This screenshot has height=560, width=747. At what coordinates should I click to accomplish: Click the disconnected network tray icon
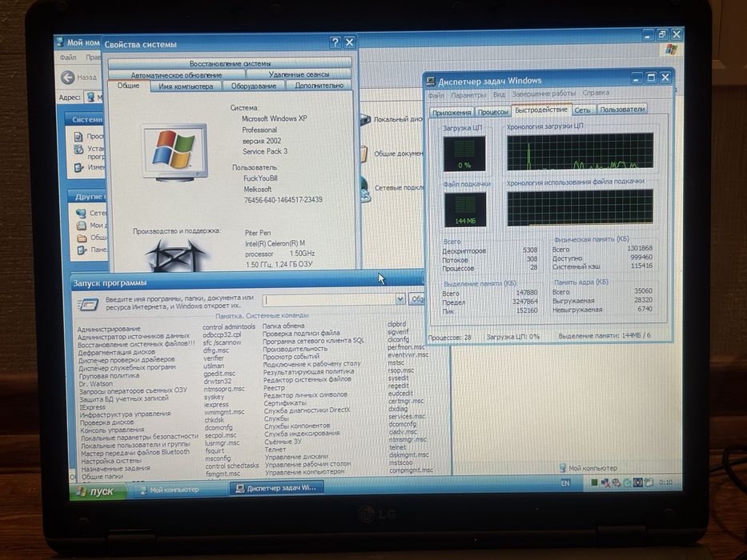coord(605,482)
